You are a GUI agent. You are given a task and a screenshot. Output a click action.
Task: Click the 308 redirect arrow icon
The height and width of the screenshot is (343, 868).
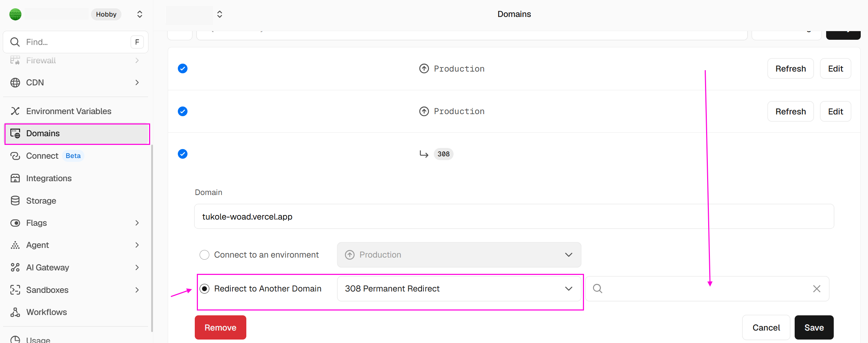[424, 154]
